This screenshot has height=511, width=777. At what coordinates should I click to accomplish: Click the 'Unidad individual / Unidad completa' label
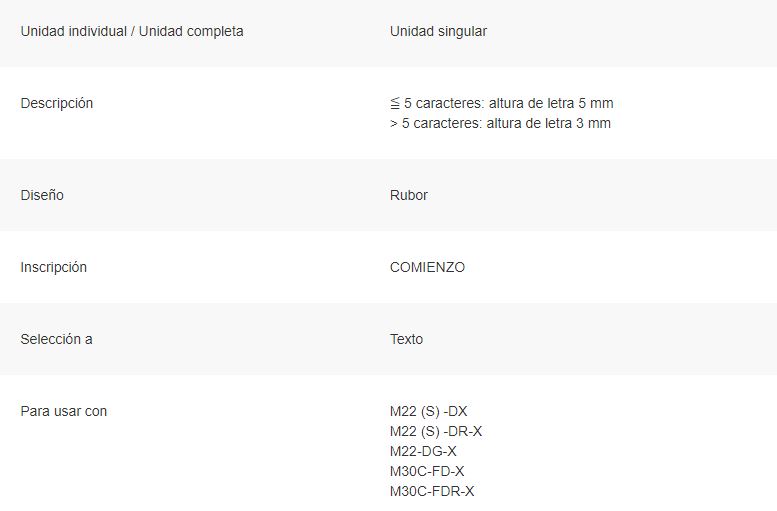pos(132,31)
